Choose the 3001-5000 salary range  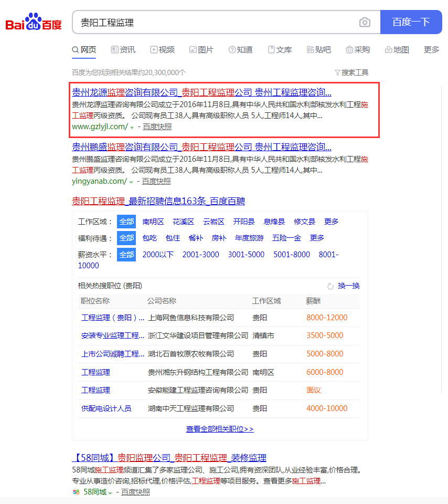(246, 255)
